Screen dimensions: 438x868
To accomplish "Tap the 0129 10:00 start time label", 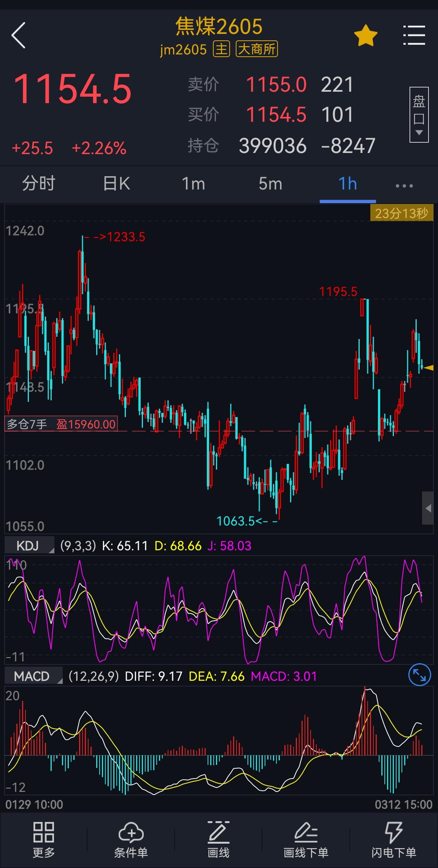I will 34,804.
